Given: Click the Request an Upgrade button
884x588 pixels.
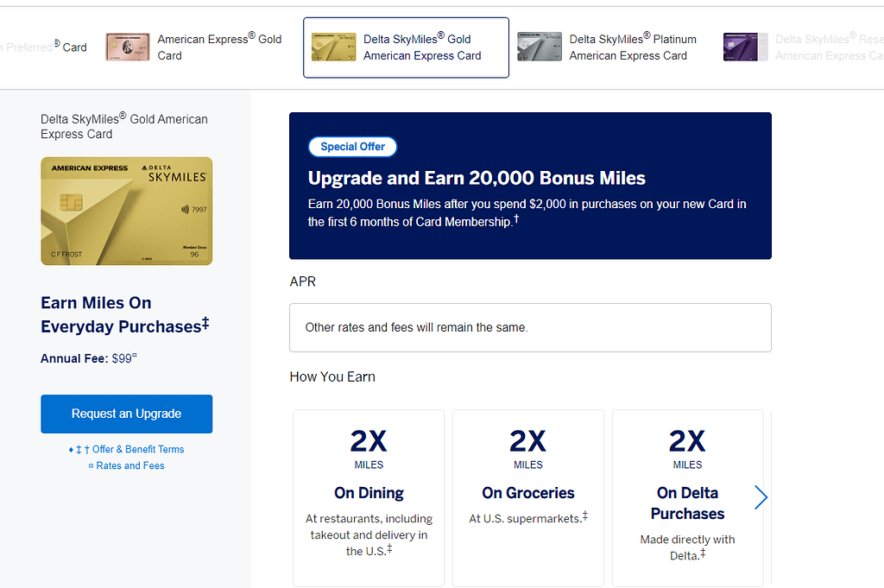Looking at the screenshot, I should [126, 414].
